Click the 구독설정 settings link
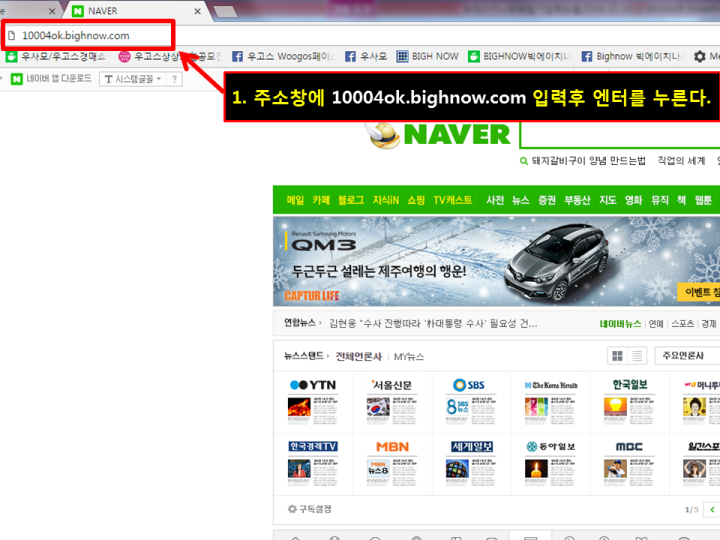This screenshot has width=720, height=540. [309, 509]
